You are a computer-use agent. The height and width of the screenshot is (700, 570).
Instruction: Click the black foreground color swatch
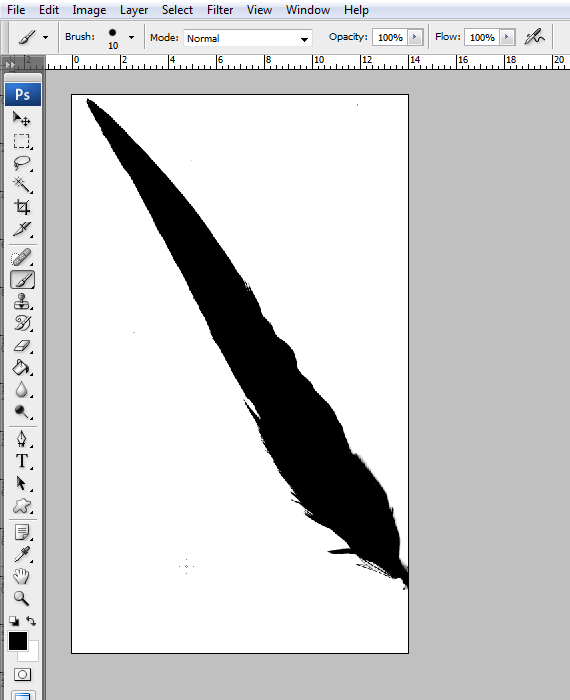click(x=18, y=641)
